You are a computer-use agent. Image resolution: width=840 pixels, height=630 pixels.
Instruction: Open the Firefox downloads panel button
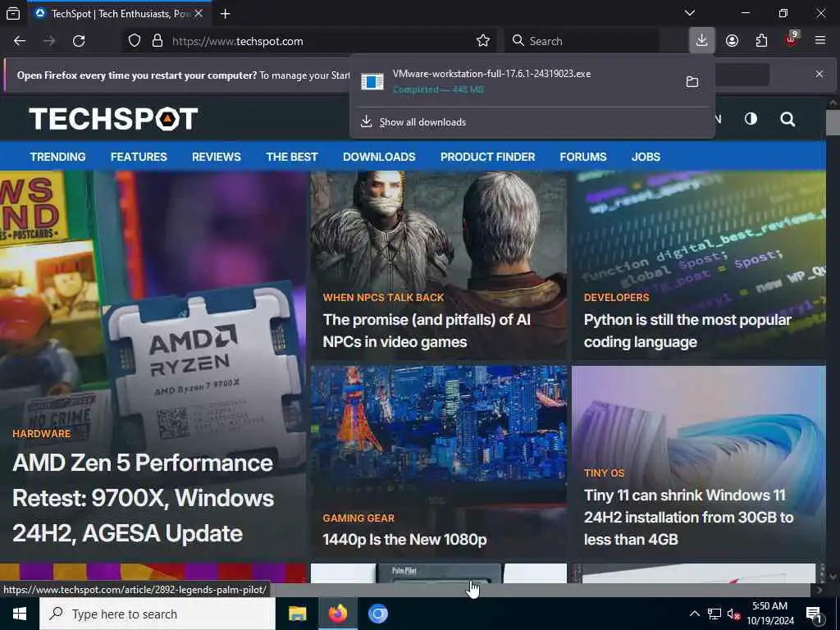pyautogui.click(x=702, y=41)
